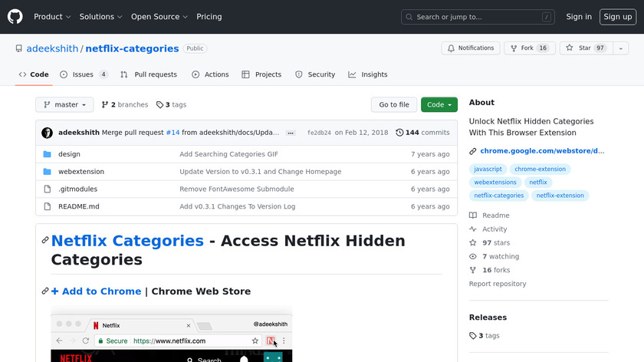644x362 pixels.
Task: Open the design folder
Action: tap(69, 154)
